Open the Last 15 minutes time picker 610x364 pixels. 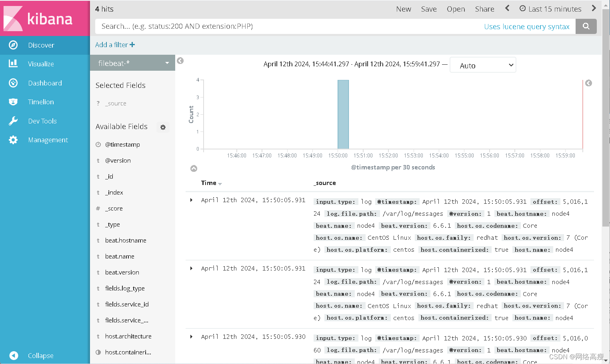(550, 9)
